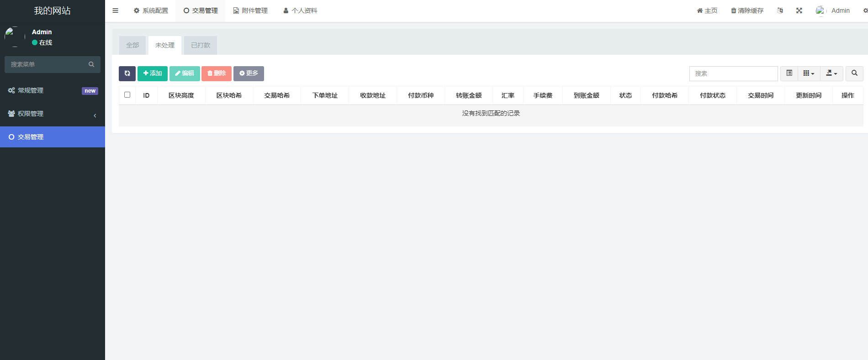868x360 pixels.
Task: Click the 删除 delete button
Action: pyautogui.click(x=217, y=73)
